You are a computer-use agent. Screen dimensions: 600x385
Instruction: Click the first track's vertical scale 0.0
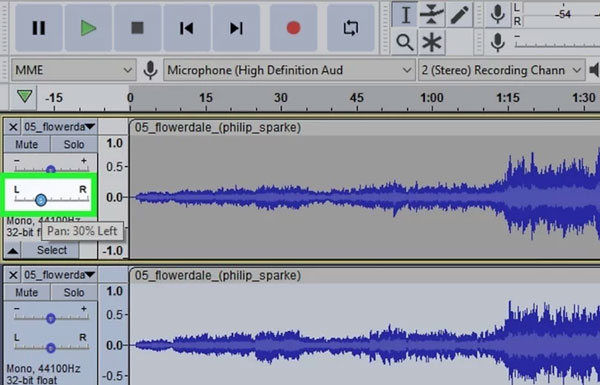(114, 197)
